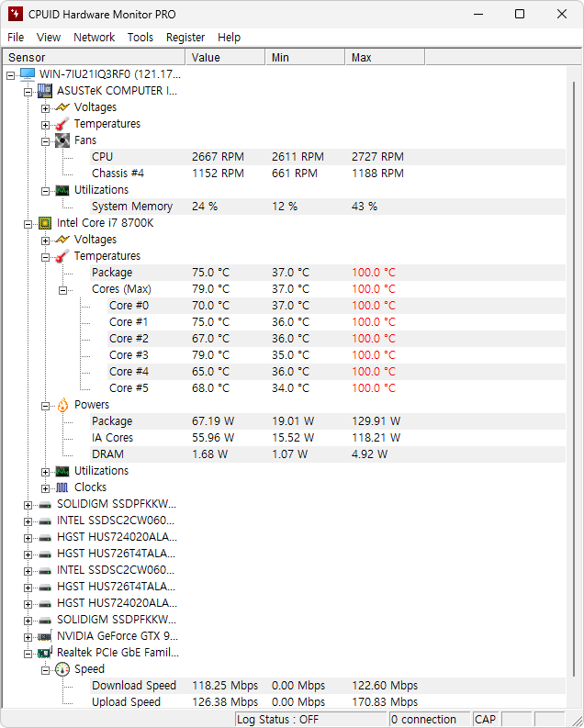This screenshot has height=728, width=584.
Task: Expand the motherboard Temperatures node
Action: [x=45, y=125]
